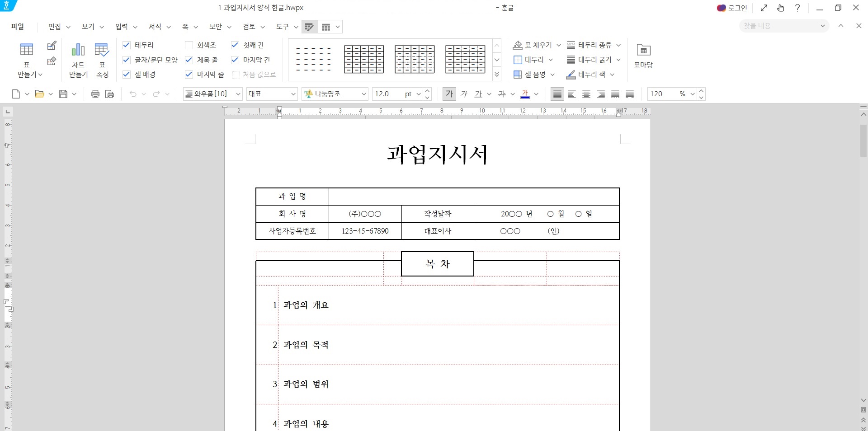Click the save diskette icon

click(63, 94)
